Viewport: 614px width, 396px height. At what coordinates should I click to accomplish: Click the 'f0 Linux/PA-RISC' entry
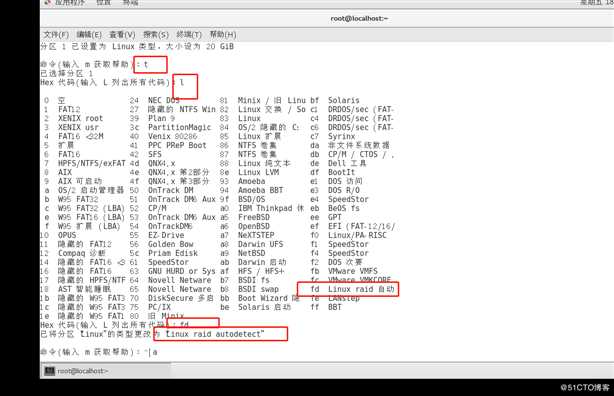349,235
